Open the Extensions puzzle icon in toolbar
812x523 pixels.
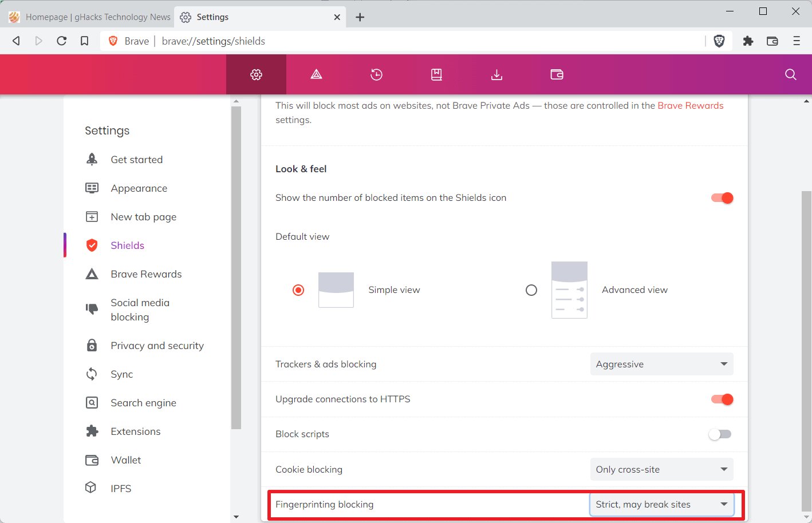click(748, 41)
